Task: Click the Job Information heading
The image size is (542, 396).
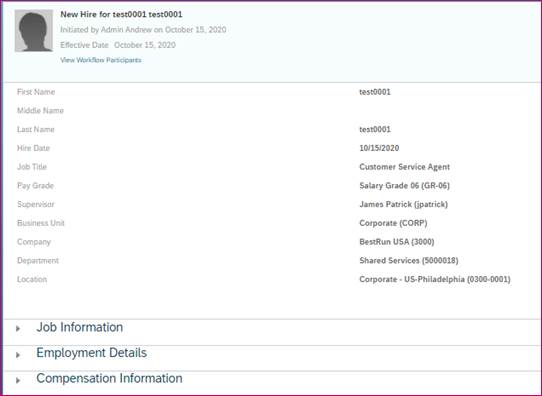Action: [x=80, y=327]
